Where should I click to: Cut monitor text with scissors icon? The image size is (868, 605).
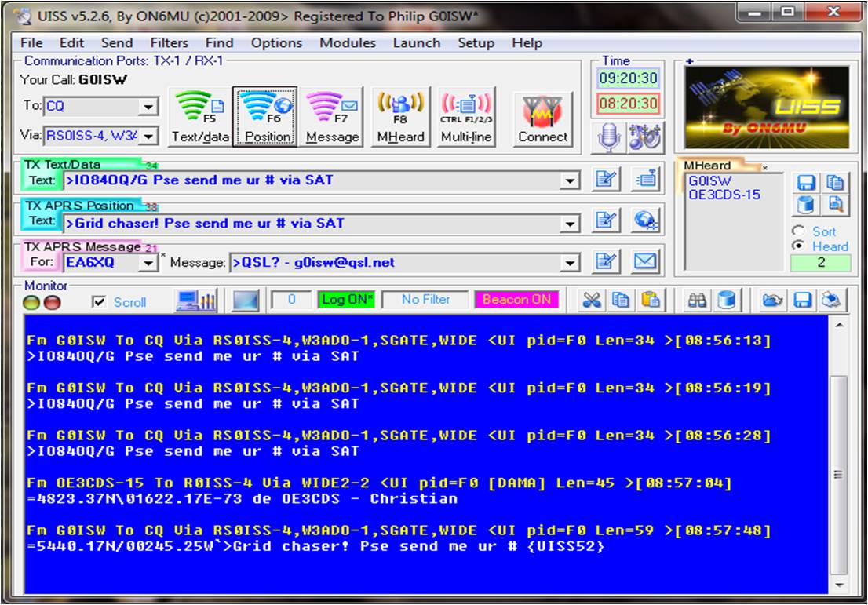(x=591, y=301)
